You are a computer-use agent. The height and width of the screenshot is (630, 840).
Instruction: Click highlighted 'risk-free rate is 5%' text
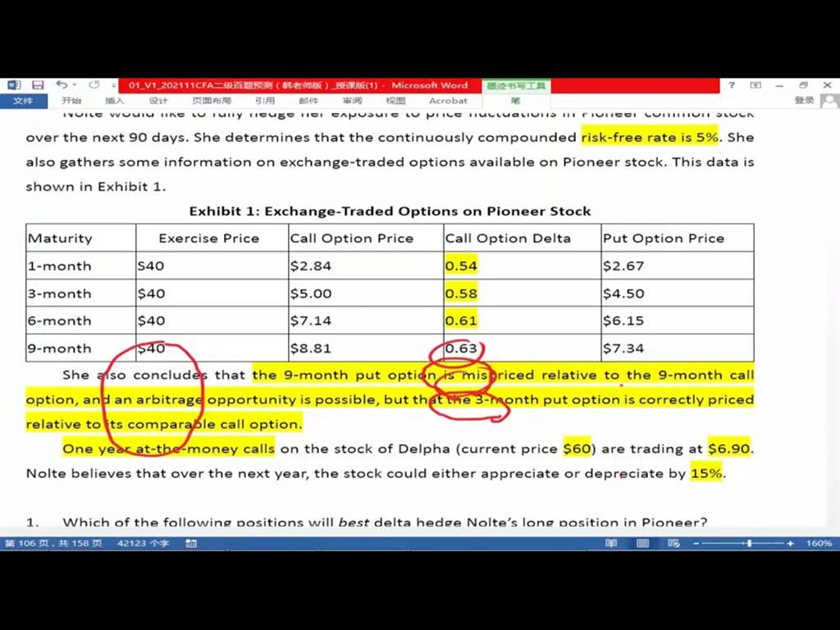[650, 137]
